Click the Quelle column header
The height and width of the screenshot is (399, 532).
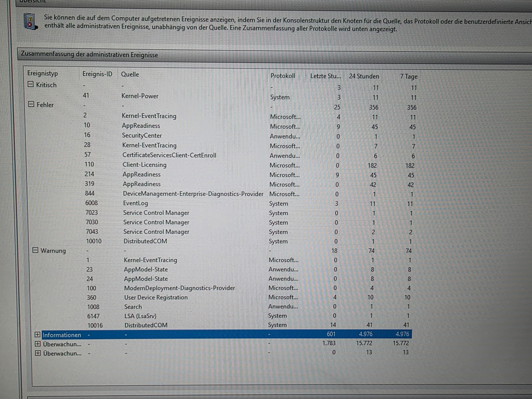point(130,74)
